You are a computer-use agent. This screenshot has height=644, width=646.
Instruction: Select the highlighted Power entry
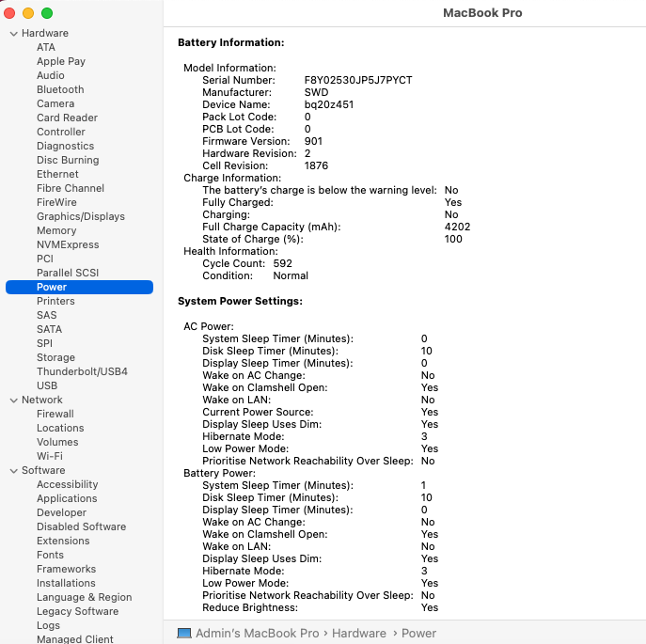point(79,287)
